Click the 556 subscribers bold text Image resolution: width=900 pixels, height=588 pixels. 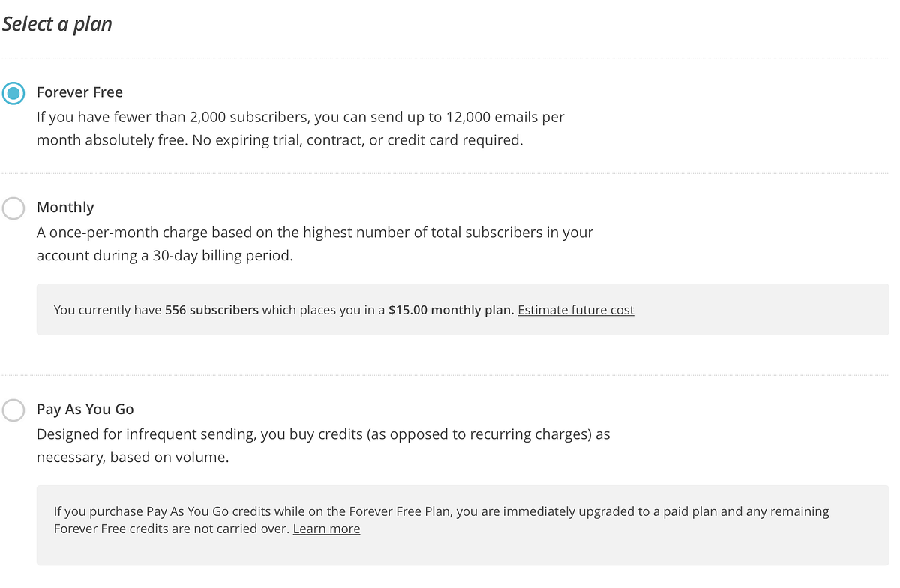click(x=211, y=310)
